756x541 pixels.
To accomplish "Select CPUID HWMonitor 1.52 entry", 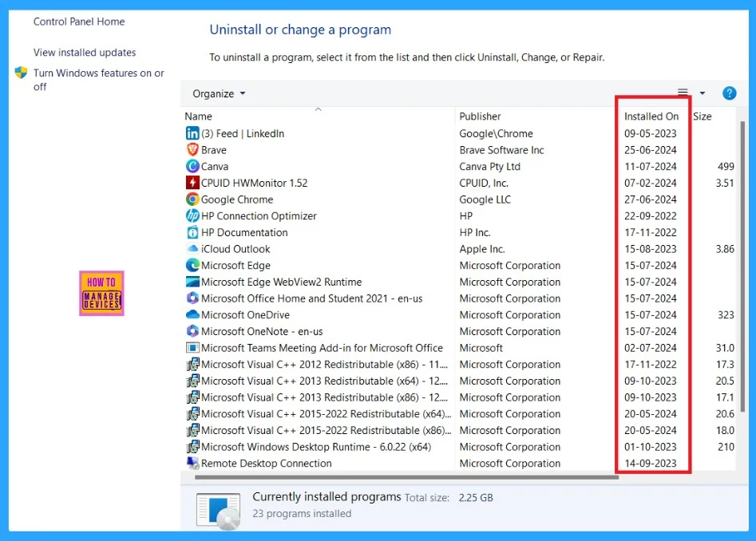I will click(254, 183).
